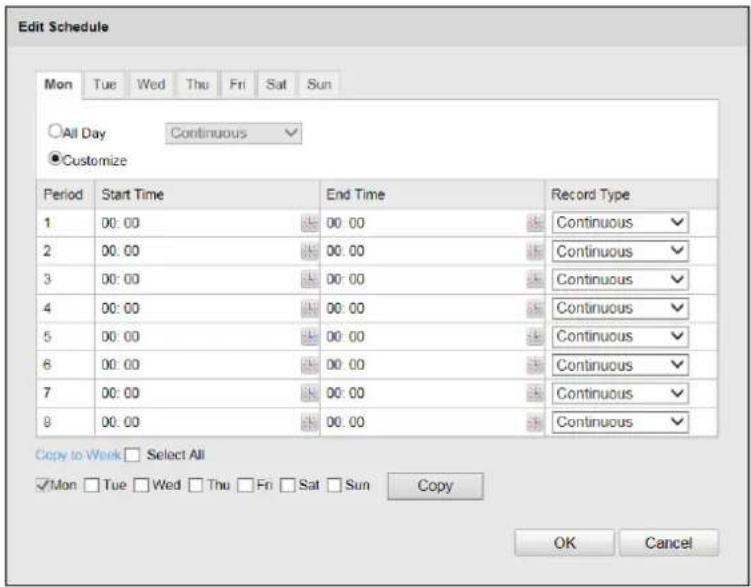The width and height of the screenshot is (751, 587).
Task: Check the Tue copy checkbox
Action: point(91,485)
